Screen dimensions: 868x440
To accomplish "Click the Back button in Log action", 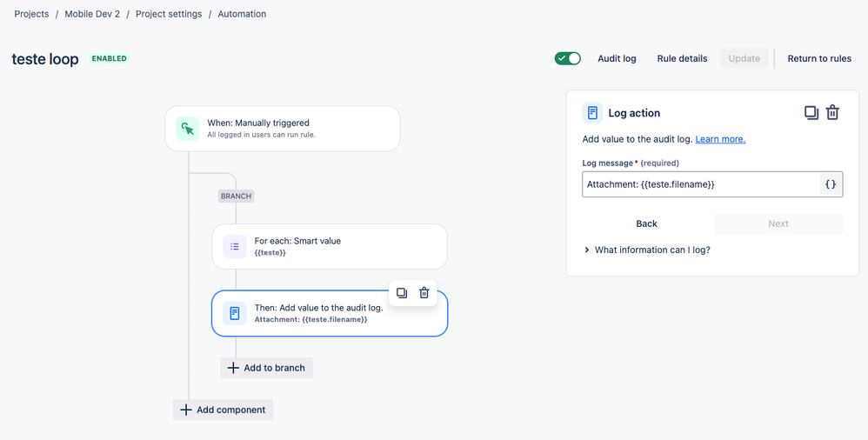I will click(x=646, y=223).
